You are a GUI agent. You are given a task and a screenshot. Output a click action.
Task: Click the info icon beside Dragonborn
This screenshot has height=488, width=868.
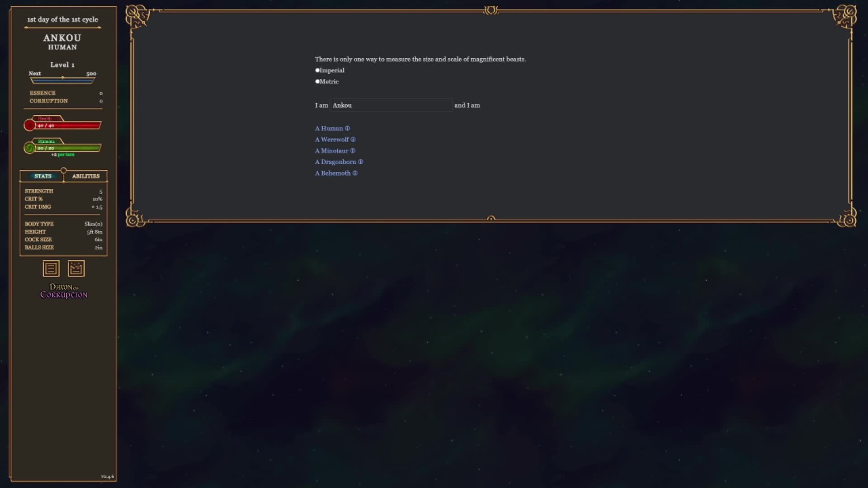click(x=360, y=162)
